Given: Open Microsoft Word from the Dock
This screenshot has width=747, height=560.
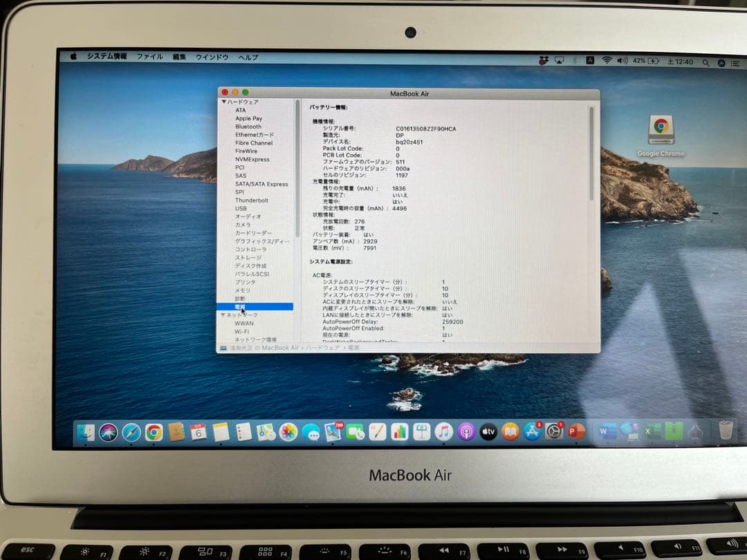Looking at the screenshot, I should 607,431.
